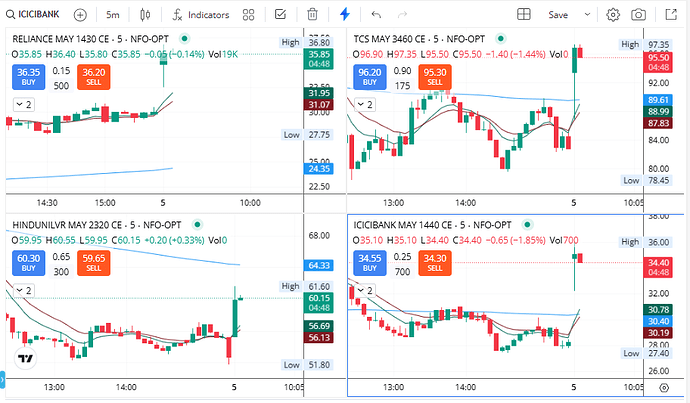Open the candlestick chart type icon
690x403 pixels.
click(147, 15)
